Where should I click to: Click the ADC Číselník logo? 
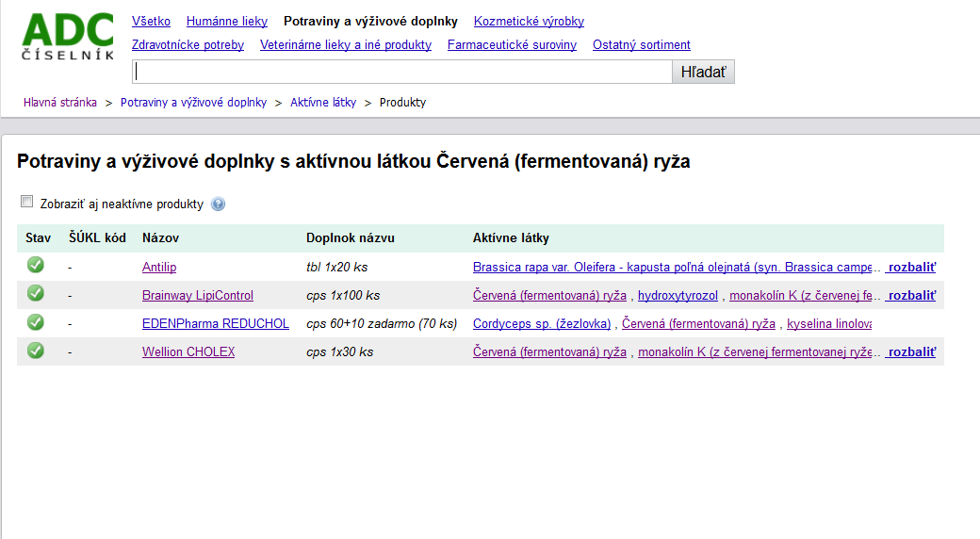pos(68,36)
